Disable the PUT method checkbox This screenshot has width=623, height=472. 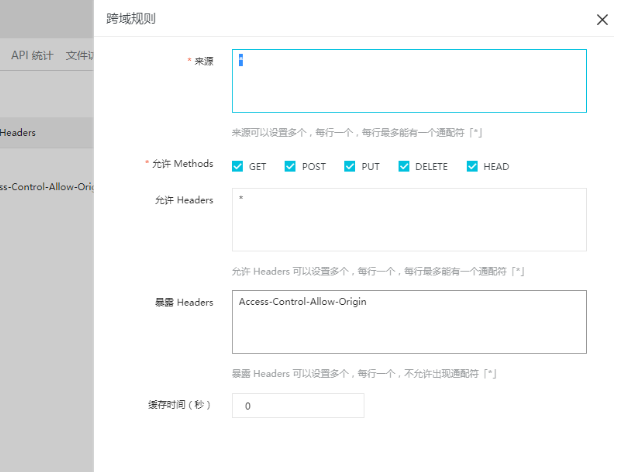click(x=350, y=166)
